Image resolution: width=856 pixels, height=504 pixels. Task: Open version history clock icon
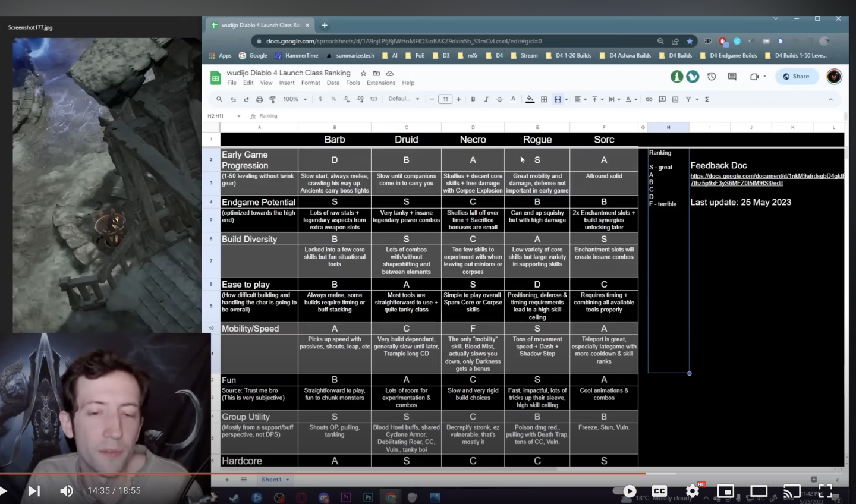point(712,76)
